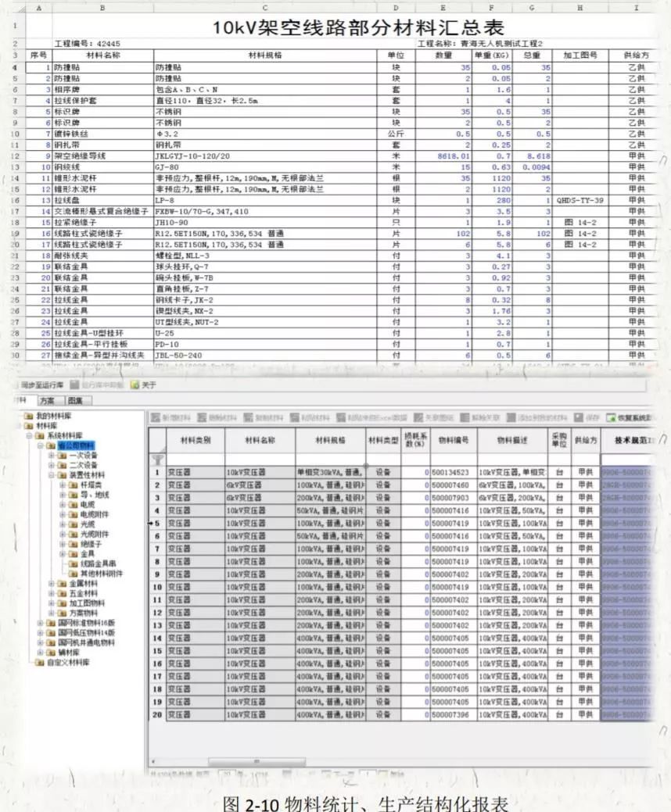Select the 方案物料 folder
The image size is (671, 812).
(x=77, y=613)
